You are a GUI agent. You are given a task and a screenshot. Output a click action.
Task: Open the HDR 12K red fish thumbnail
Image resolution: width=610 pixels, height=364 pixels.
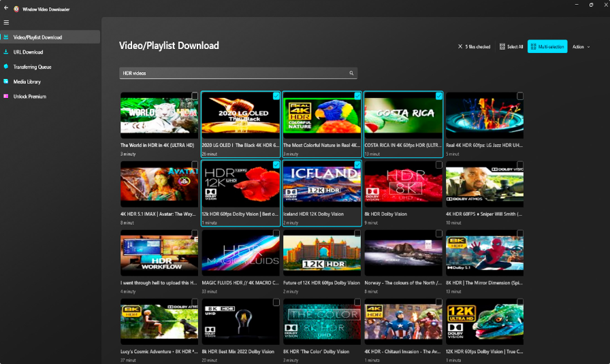point(240,184)
